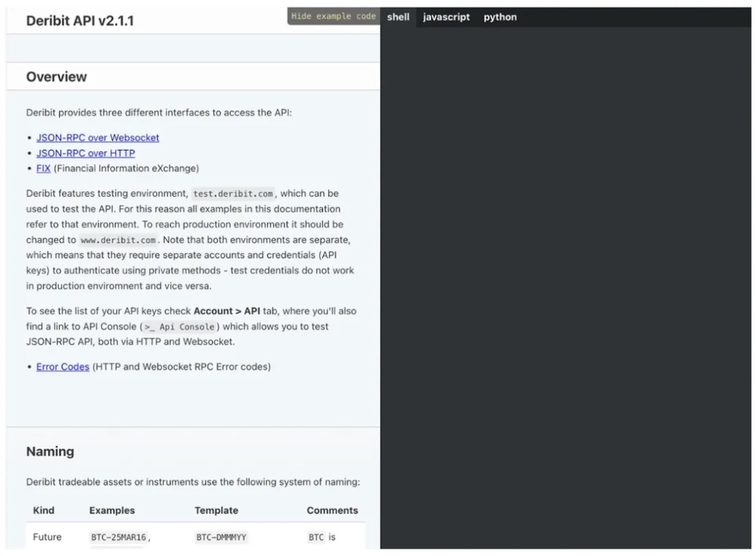Viewport: 756px width, 556px height.
Task: Switch code samples to python
Action: (x=500, y=16)
